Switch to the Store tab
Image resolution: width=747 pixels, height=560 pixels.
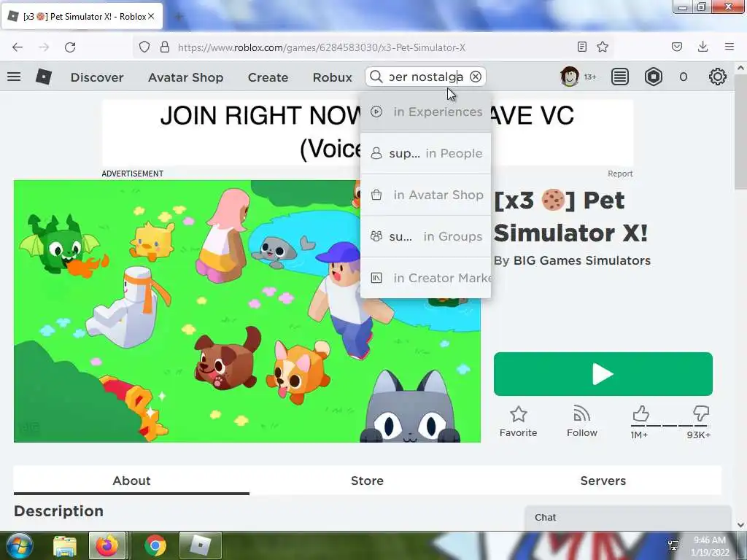coord(367,481)
